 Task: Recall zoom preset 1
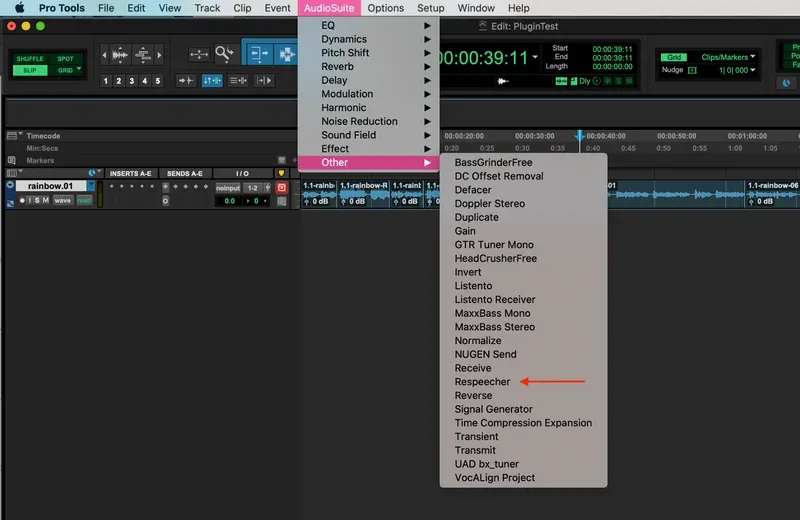(106, 81)
